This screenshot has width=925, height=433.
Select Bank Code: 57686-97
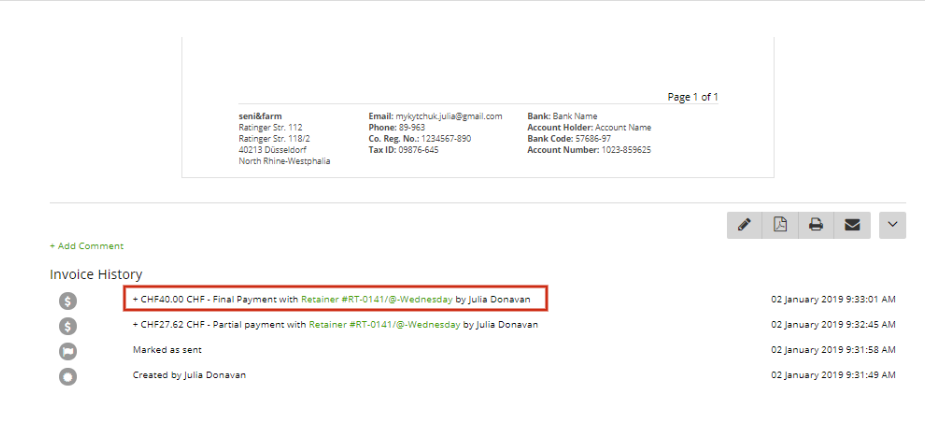pyautogui.click(x=569, y=139)
